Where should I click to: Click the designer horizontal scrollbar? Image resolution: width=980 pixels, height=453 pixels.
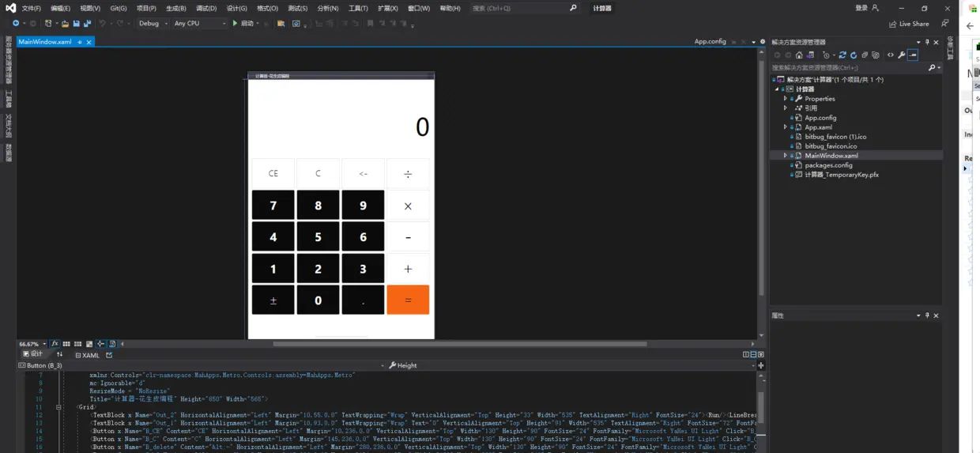click(x=460, y=344)
